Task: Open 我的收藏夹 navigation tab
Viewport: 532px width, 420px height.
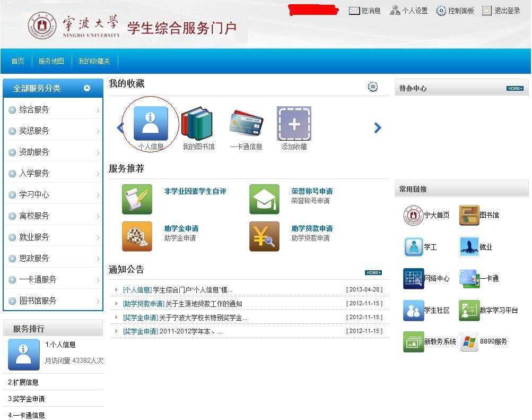Action: [94, 61]
